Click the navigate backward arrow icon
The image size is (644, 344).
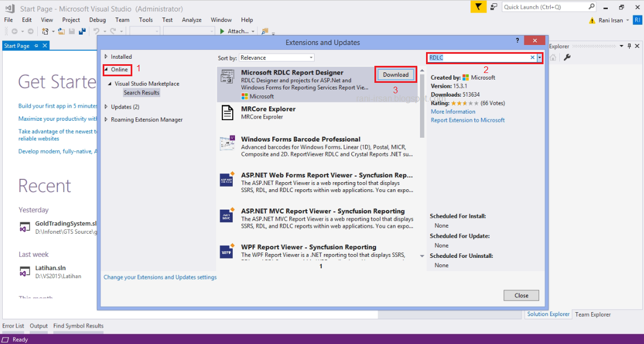pos(14,31)
